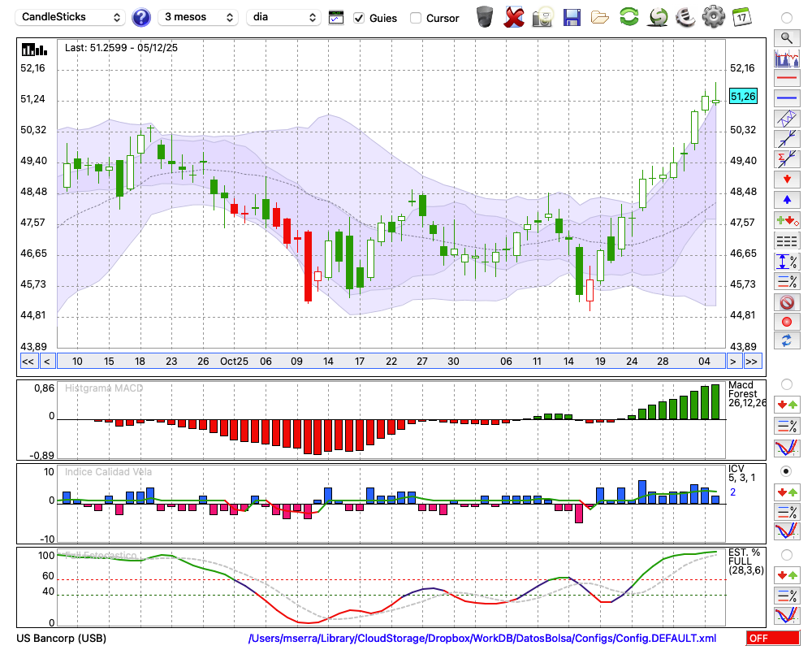Click red/green arrows icon in MACD panel
This screenshot has height=650, width=812.
pyautogui.click(x=787, y=405)
